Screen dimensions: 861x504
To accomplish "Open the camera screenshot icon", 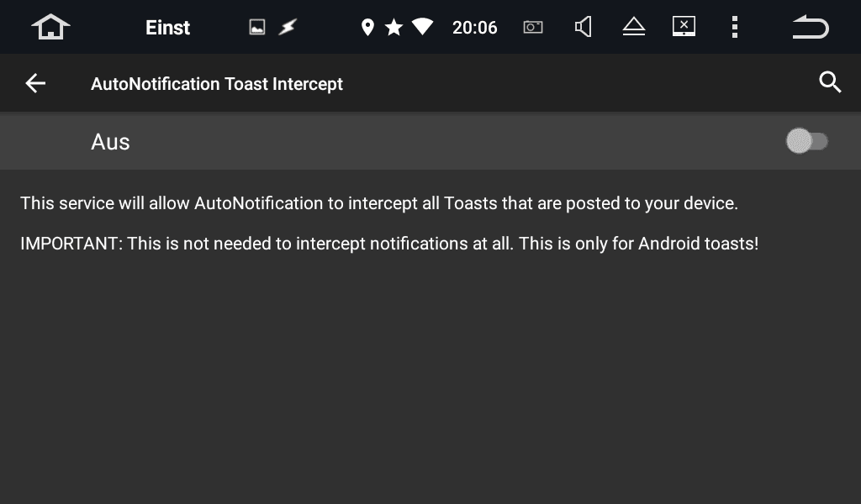I will tap(532, 27).
